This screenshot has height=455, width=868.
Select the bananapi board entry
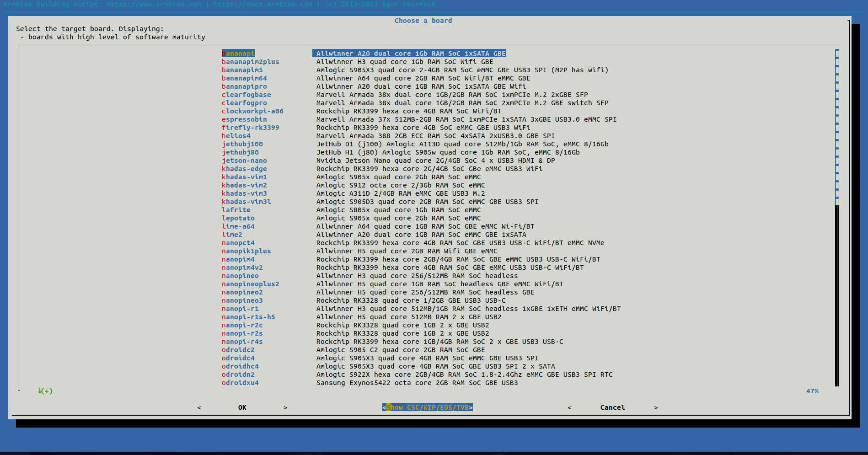238,54
